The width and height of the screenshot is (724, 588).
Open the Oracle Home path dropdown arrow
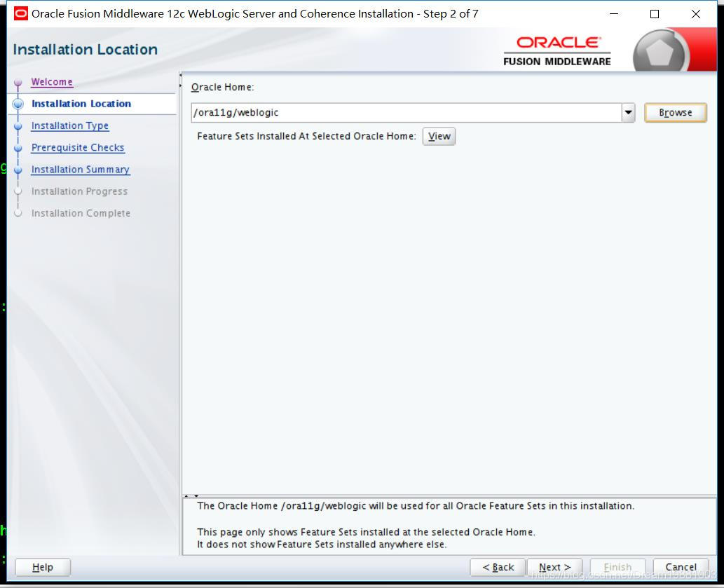click(628, 113)
